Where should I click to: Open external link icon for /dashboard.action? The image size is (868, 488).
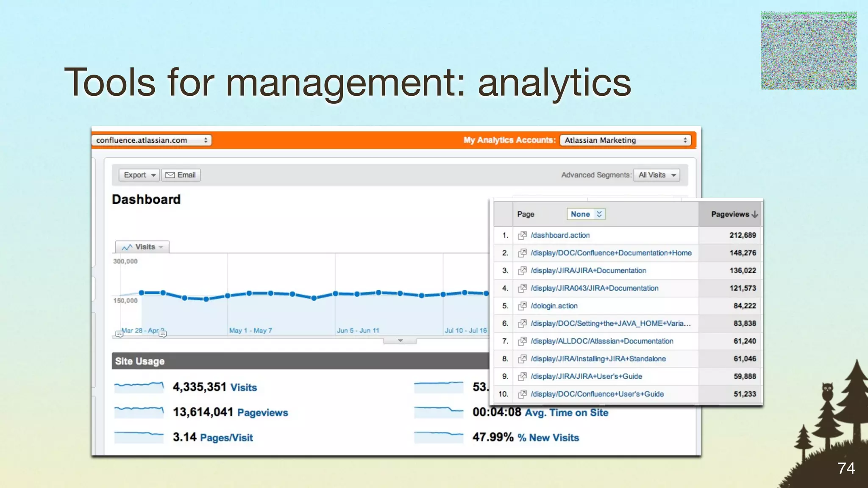tap(523, 235)
